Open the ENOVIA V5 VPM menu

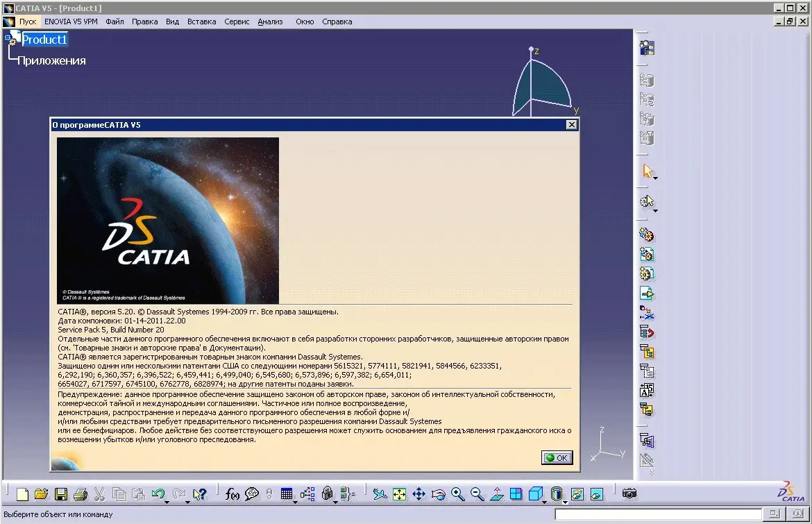tap(71, 22)
